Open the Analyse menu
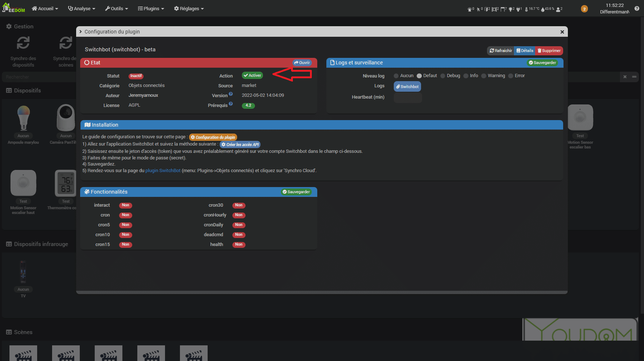Image resolution: width=644 pixels, height=361 pixels. [82, 8]
